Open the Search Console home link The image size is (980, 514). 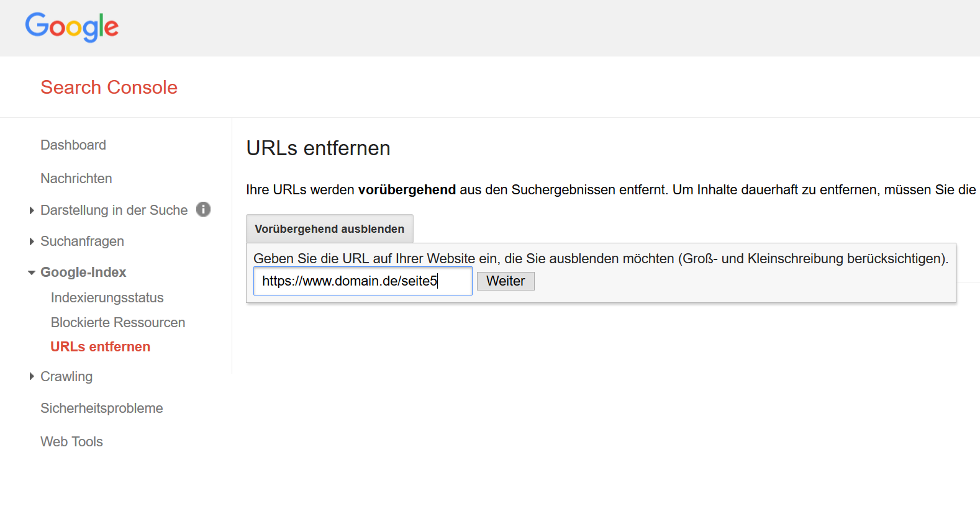point(109,88)
